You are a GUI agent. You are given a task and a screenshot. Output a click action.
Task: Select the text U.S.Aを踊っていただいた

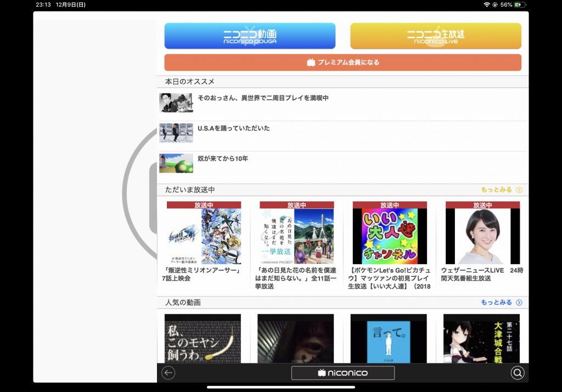(x=234, y=128)
